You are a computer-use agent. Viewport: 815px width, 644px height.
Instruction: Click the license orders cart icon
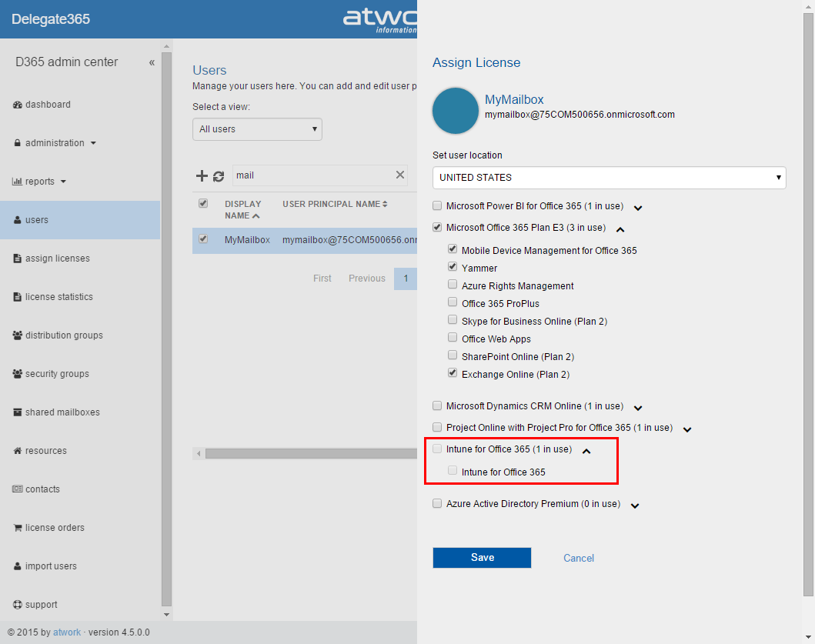pyautogui.click(x=17, y=528)
